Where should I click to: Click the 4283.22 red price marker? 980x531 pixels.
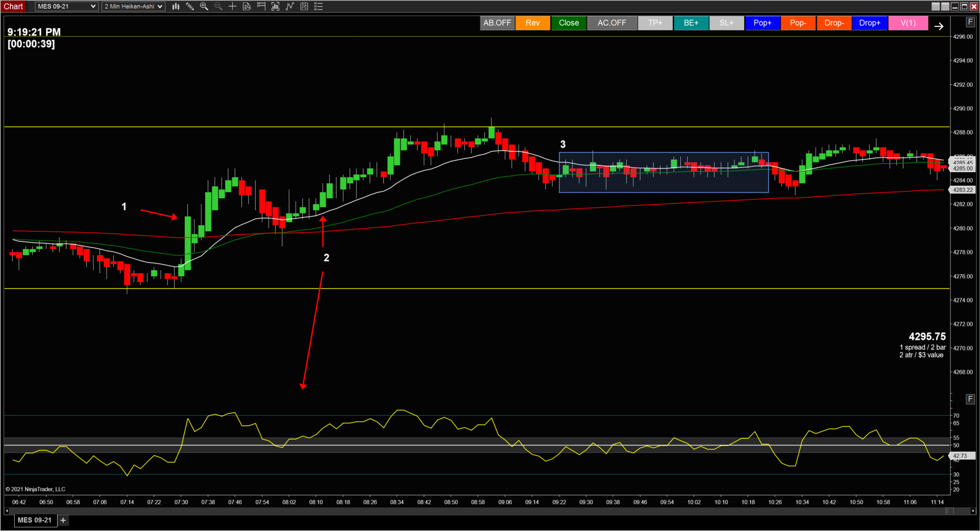(963, 190)
